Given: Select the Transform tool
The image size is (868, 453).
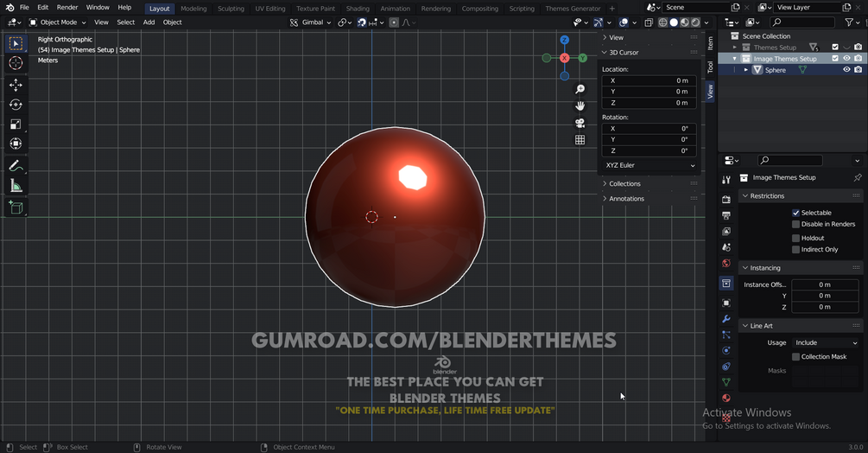Looking at the screenshot, I should click(x=16, y=144).
